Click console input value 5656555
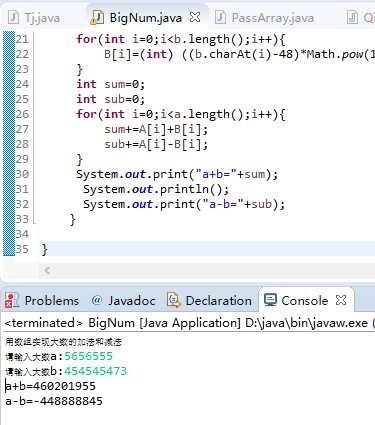 coord(89,356)
